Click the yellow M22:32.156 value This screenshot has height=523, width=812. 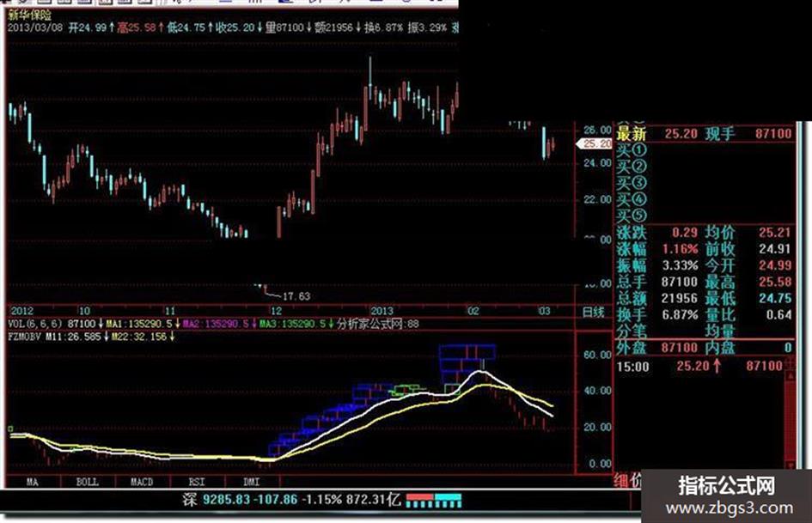[139, 337]
